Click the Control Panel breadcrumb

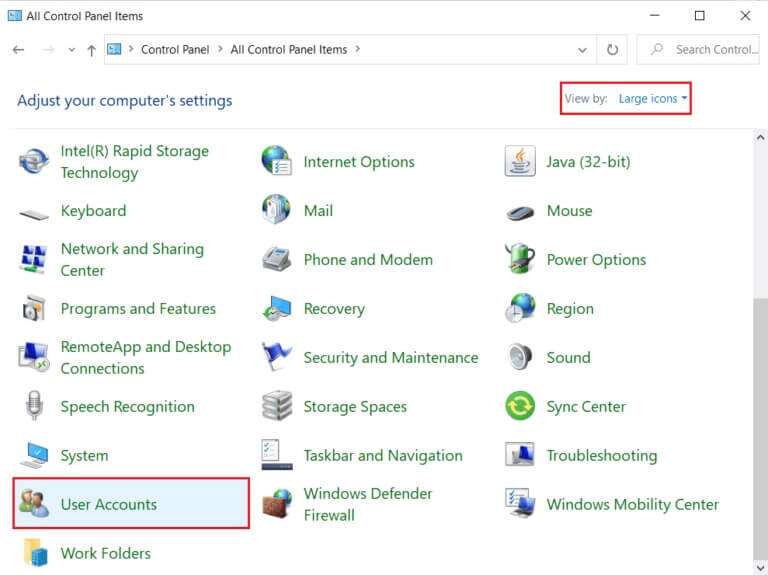tap(175, 49)
